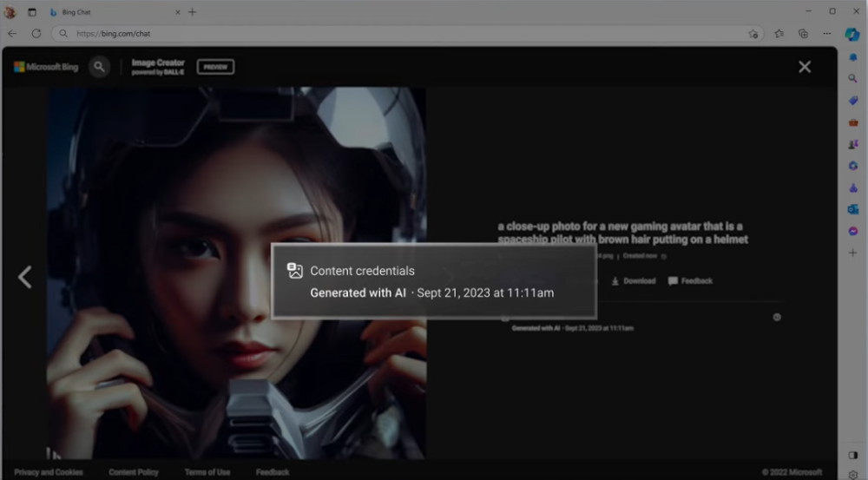Open the browser profile avatar
This screenshot has height=480, width=868.
pos(10,11)
